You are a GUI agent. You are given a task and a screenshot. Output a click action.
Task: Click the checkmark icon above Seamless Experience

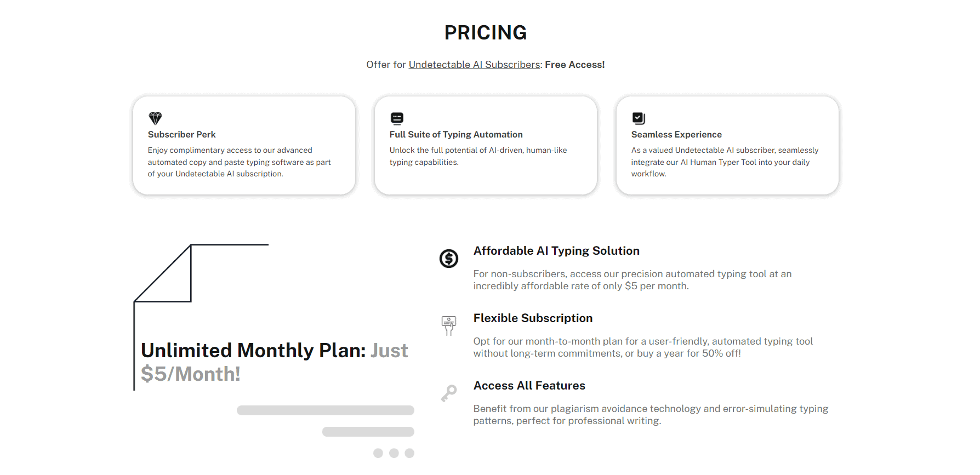(639, 118)
